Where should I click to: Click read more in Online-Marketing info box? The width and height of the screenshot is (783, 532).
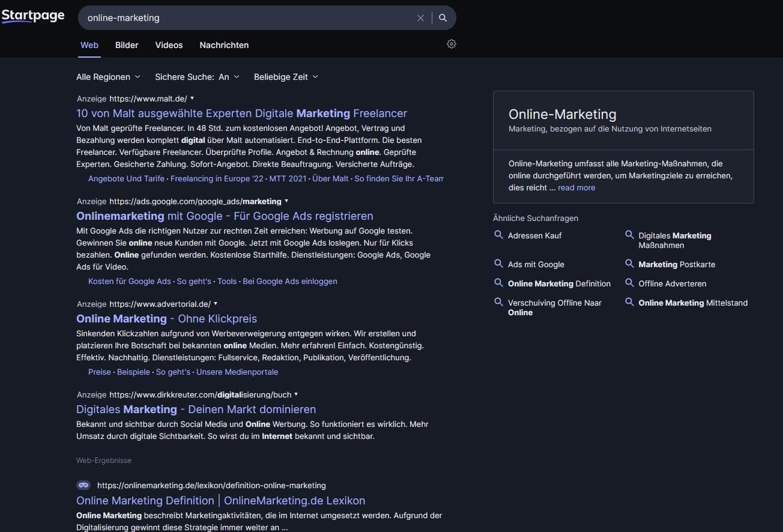pos(576,188)
